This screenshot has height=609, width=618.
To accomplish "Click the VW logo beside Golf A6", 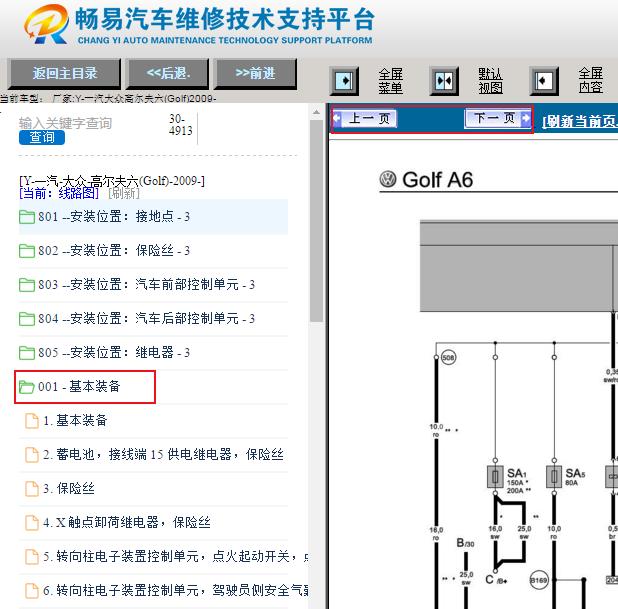I will point(388,179).
